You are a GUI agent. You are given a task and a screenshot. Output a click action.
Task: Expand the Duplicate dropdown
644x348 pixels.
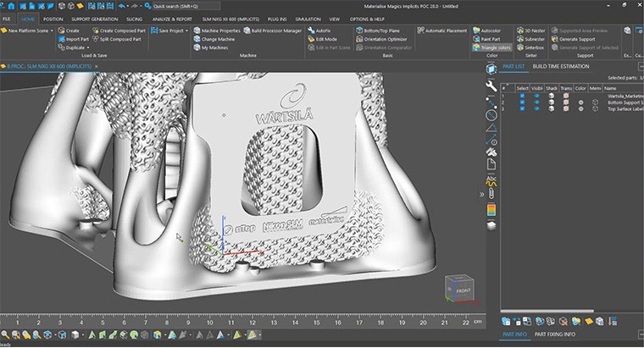pyautogui.click(x=87, y=47)
